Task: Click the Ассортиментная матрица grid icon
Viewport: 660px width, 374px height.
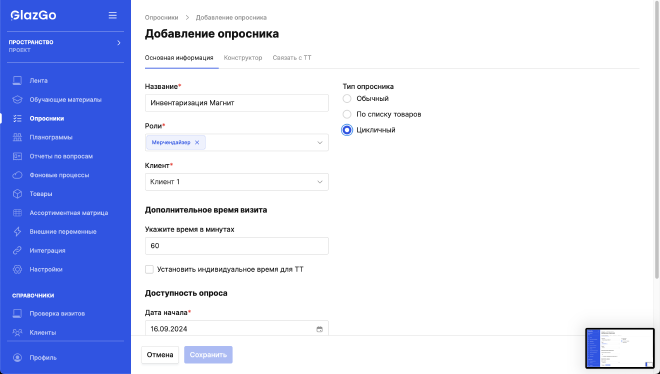Action: pos(17,213)
